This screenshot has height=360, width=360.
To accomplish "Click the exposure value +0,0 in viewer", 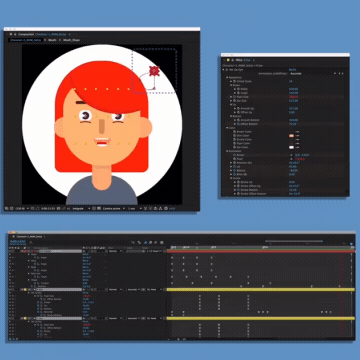I will tap(172, 208).
